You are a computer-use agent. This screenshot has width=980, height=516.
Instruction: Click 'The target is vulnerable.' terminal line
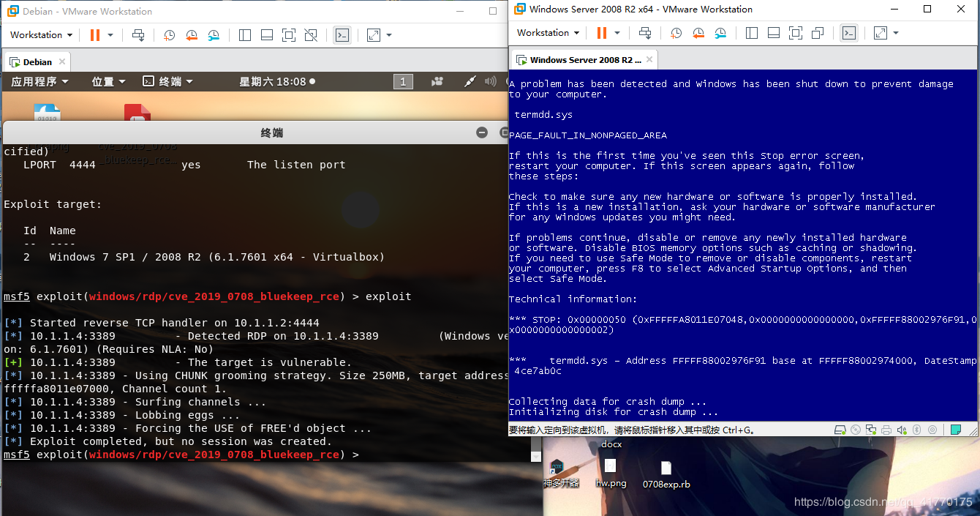pos(178,362)
